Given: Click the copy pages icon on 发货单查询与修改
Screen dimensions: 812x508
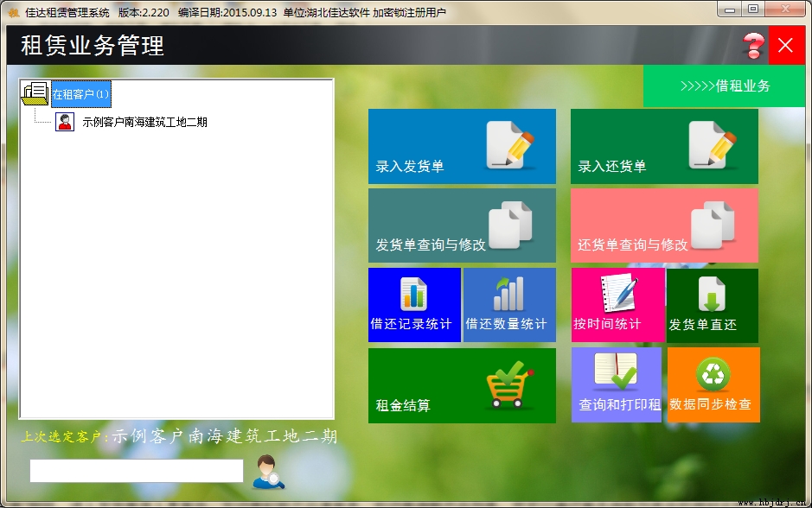Looking at the screenshot, I should 510,225.
